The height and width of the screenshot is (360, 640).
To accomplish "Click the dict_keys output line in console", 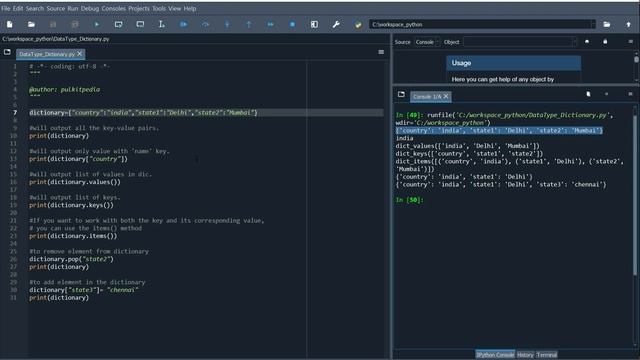I will [469, 154].
